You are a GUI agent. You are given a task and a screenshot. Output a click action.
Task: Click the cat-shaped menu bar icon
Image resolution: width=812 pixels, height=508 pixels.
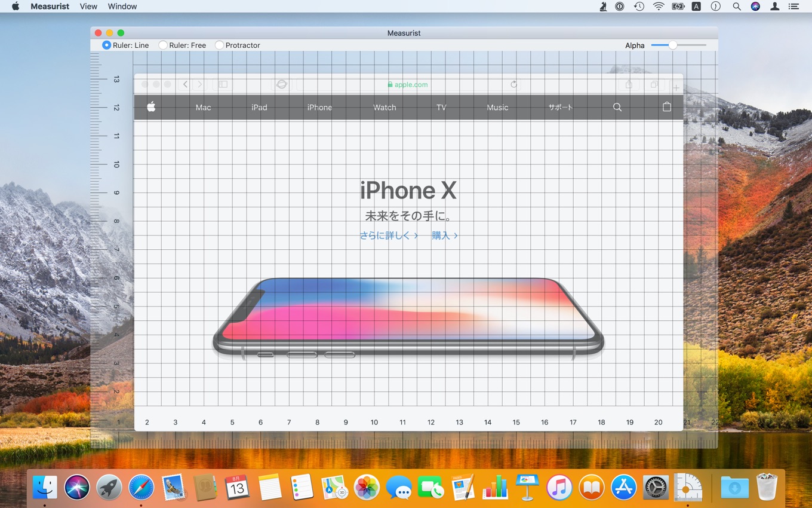(x=604, y=7)
